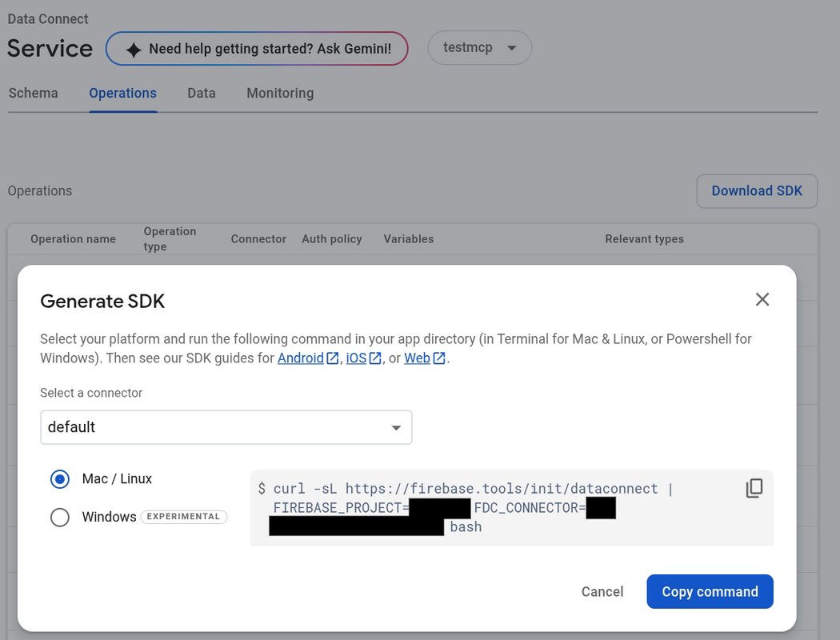Click the copy icon in the command box
840x640 pixels.
[x=754, y=489]
